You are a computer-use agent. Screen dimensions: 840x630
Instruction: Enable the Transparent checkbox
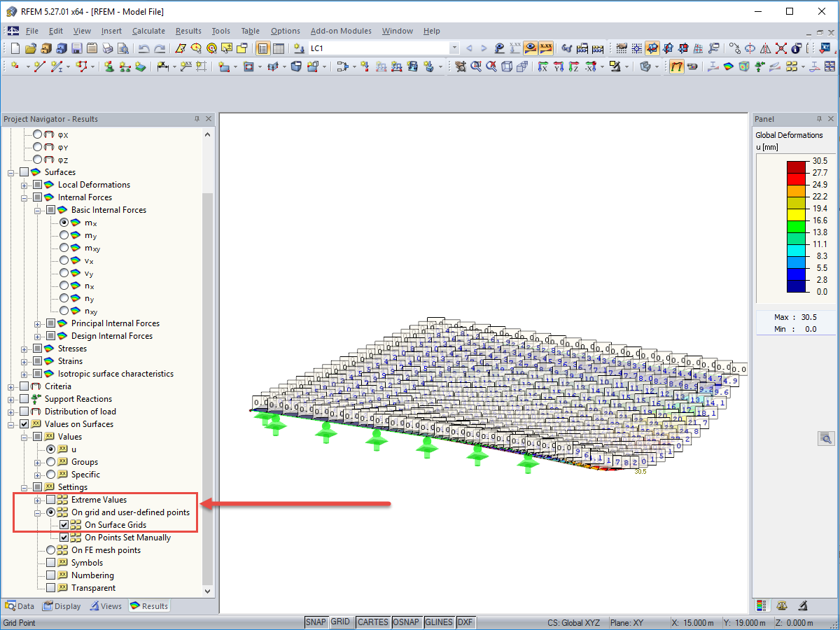tap(51, 588)
